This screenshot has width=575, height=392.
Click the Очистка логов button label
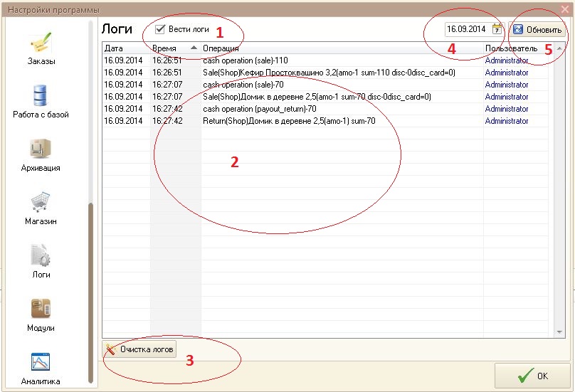(x=147, y=349)
